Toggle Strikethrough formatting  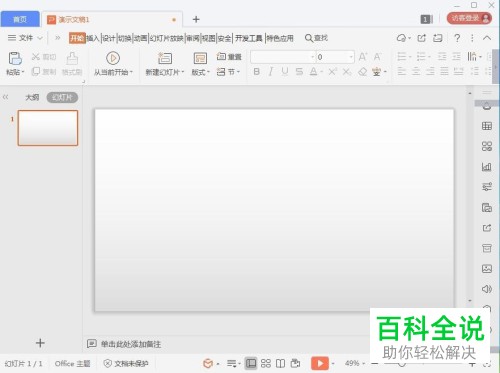click(x=299, y=71)
